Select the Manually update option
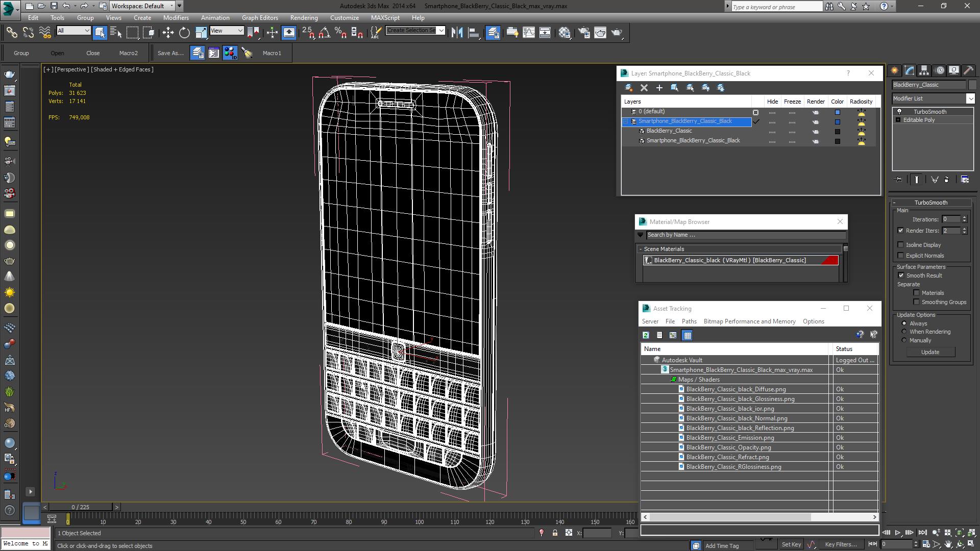This screenshot has width=980, height=551. pyautogui.click(x=904, y=340)
